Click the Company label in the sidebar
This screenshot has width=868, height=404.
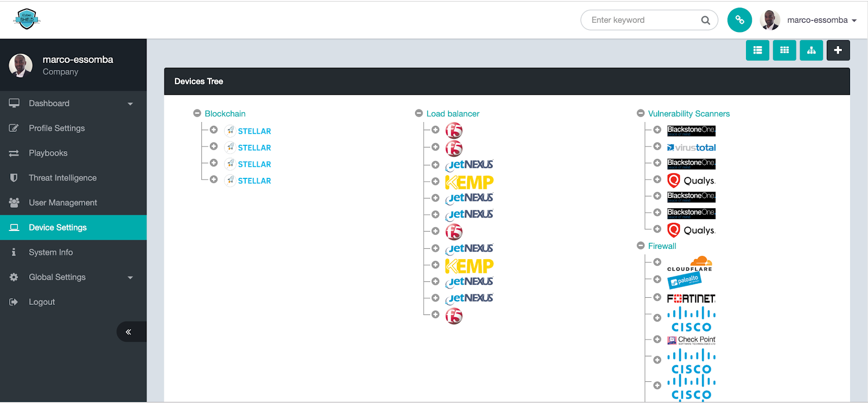point(60,72)
